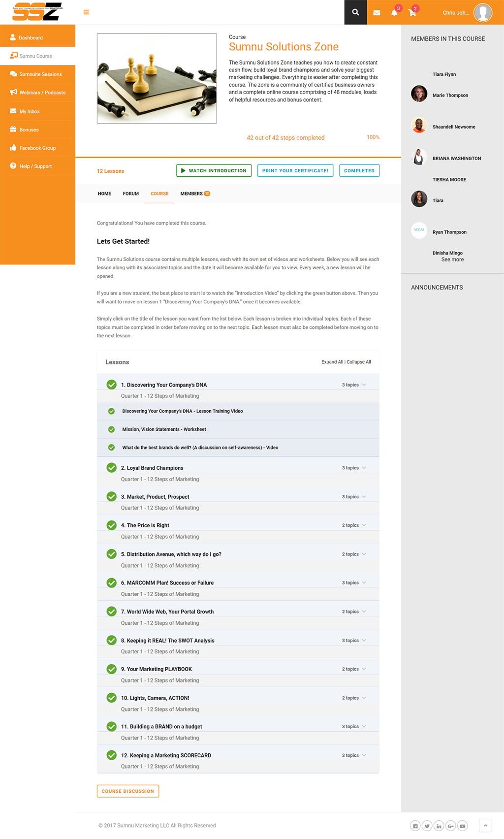Click Marie Thompson's avatar photo

[419, 94]
